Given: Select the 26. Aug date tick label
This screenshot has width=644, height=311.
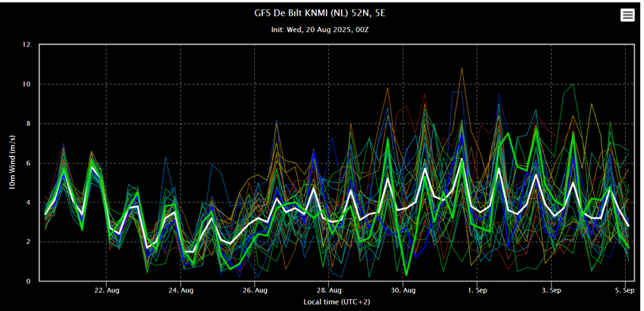Looking at the screenshot, I should pyautogui.click(x=255, y=290).
